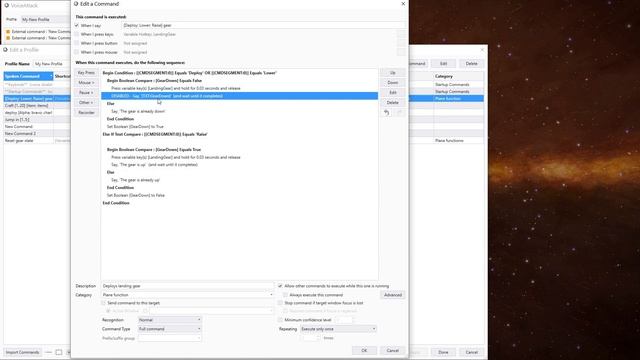This screenshot has height=360, width=640.
Task: Click the Category column header in Edit a Profile
Action: (458, 76)
